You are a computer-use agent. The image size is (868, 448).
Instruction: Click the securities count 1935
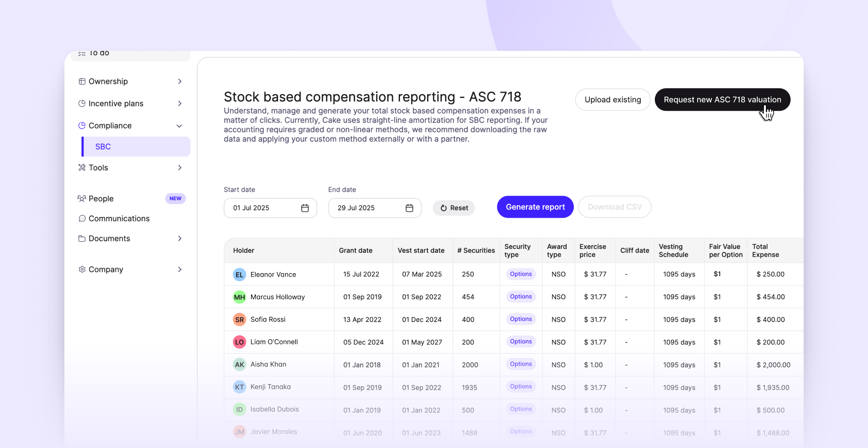(x=469, y=387)
